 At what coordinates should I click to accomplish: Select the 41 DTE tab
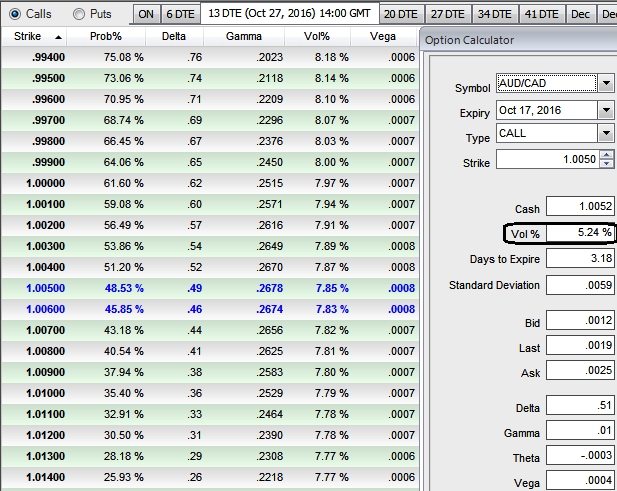tap(541, 14)
